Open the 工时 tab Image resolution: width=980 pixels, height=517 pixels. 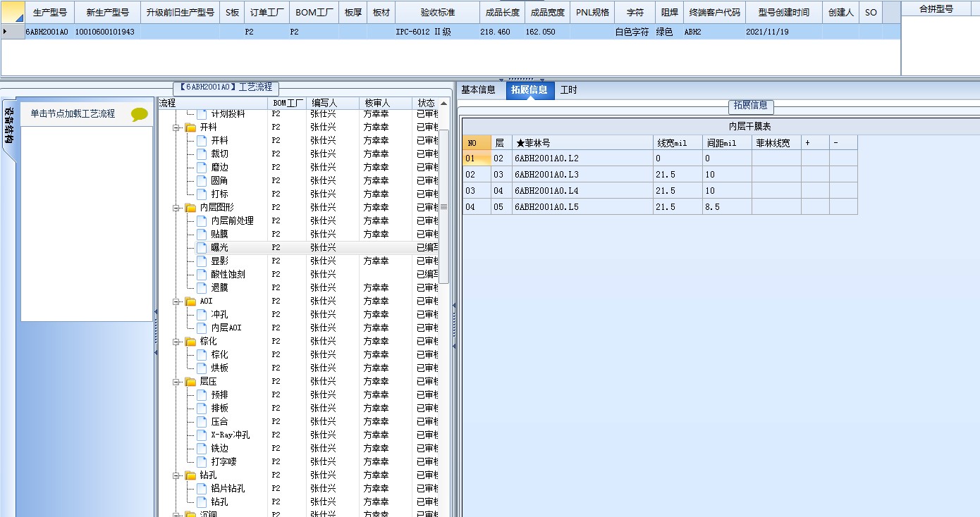pos(568,90)
